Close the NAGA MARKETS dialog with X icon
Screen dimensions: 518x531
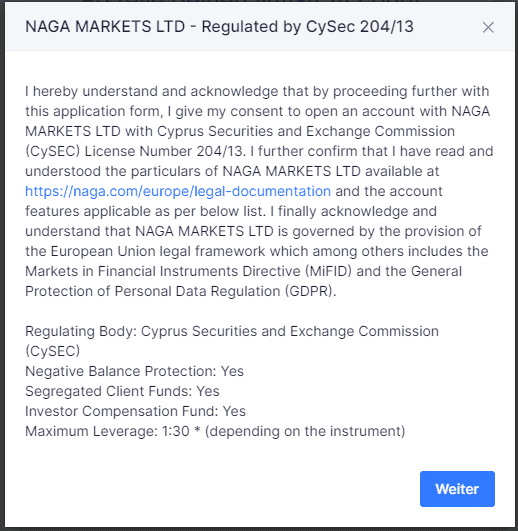(488, 27)
